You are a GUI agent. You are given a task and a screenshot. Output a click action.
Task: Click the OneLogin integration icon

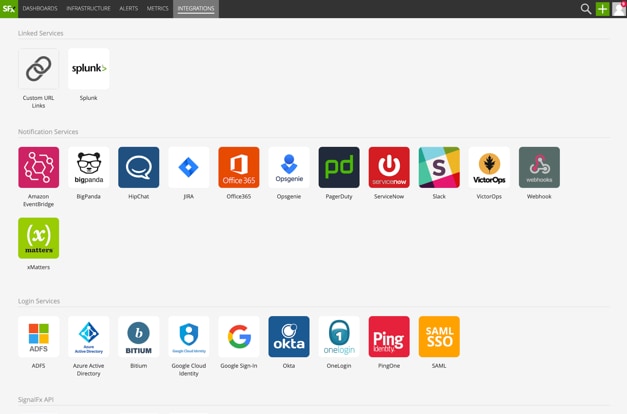339,337
